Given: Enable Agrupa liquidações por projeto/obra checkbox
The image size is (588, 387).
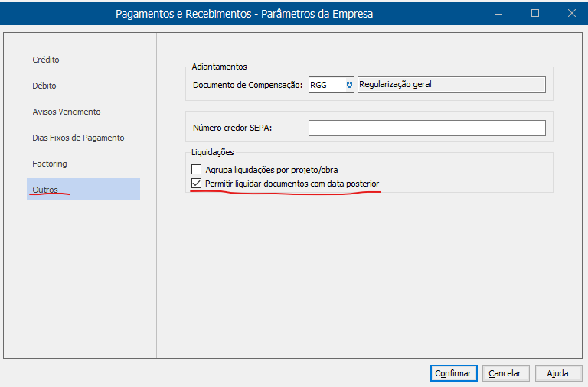Looking at the screenshot, I should click(x=197, y=169).
